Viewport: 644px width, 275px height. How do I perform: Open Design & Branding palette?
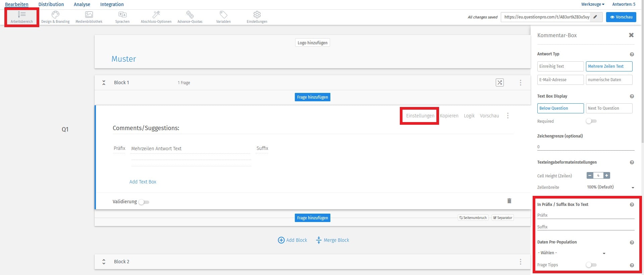coord(55,17)
